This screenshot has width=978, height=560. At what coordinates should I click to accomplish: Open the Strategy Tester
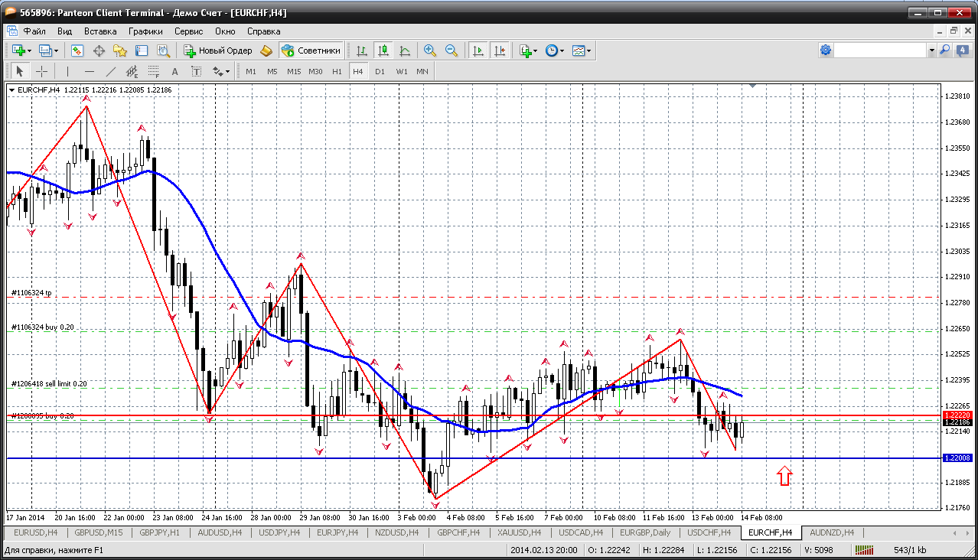tap(163, 50)
